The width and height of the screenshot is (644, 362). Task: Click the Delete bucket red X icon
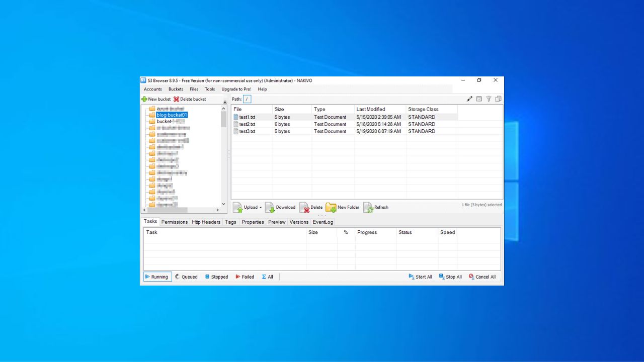click(x=177, y=99)
